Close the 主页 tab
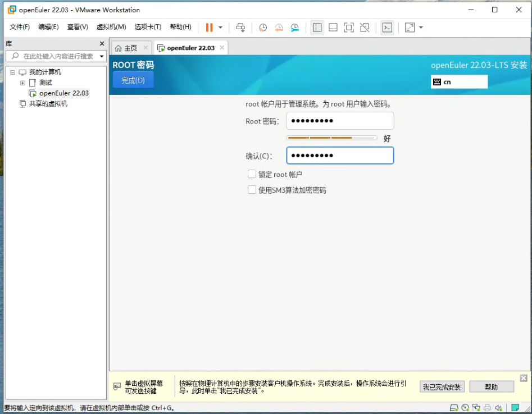532x414 pixels. [145, 48]
